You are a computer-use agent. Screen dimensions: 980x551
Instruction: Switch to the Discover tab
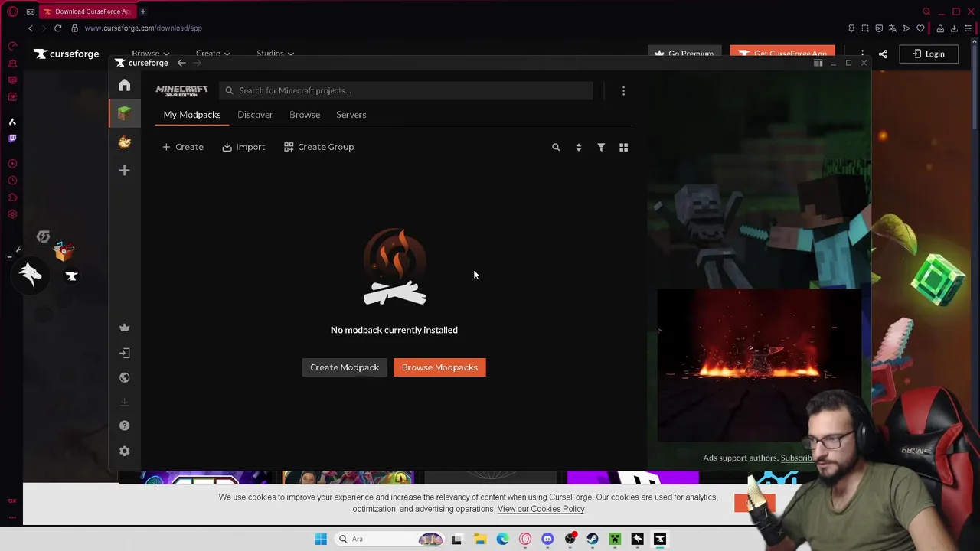[x=255, y=115]
